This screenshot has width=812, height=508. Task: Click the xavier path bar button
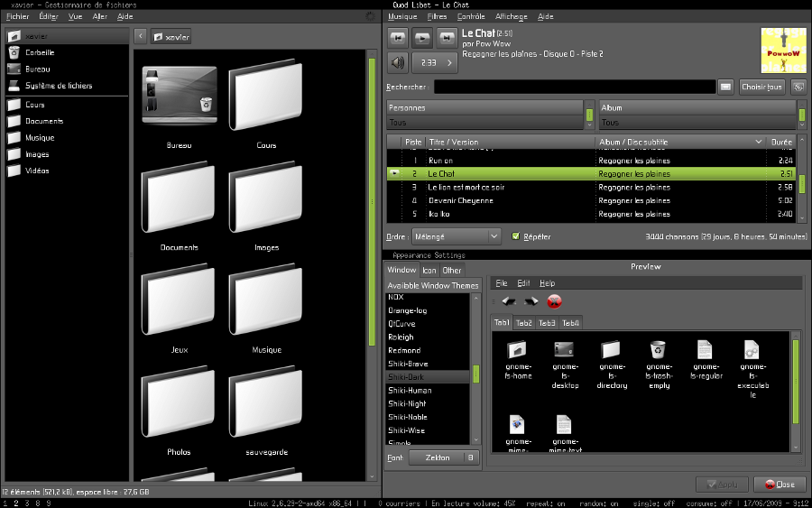(171, 37)
